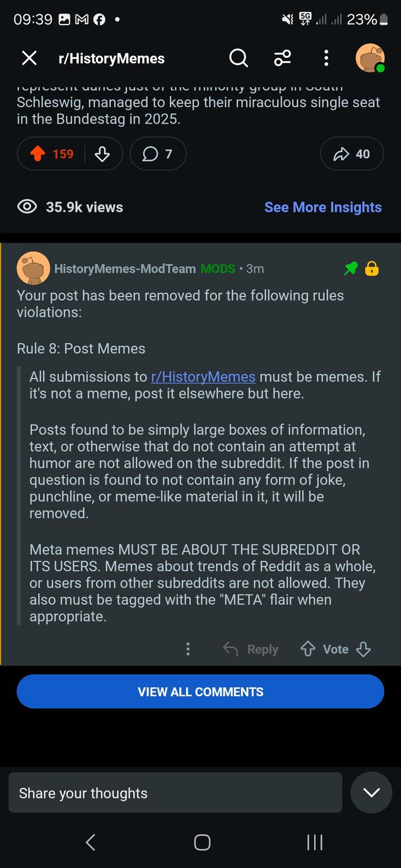Image resolution: width=401 pixels, height=868 pixels.
Task: Open the search magnifier icon
Action: [x=239, y=58]
